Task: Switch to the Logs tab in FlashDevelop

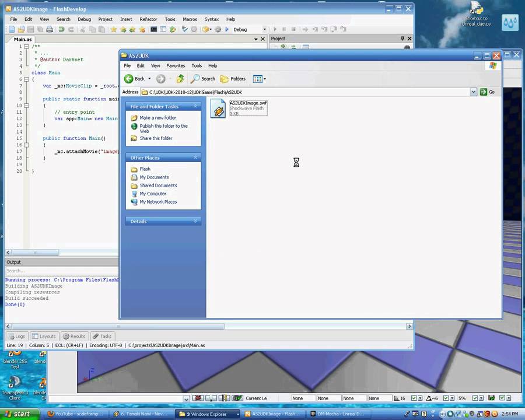Action: (16, 336)
